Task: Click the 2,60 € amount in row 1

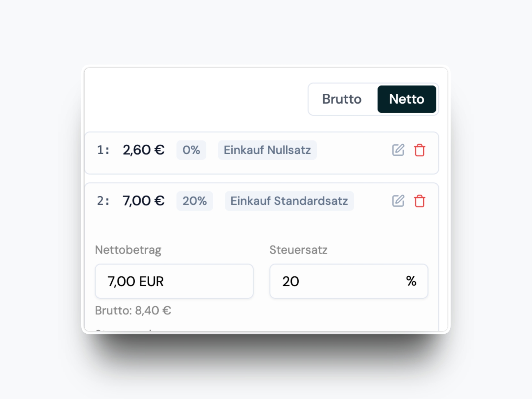Action: [x=144, y=150]
